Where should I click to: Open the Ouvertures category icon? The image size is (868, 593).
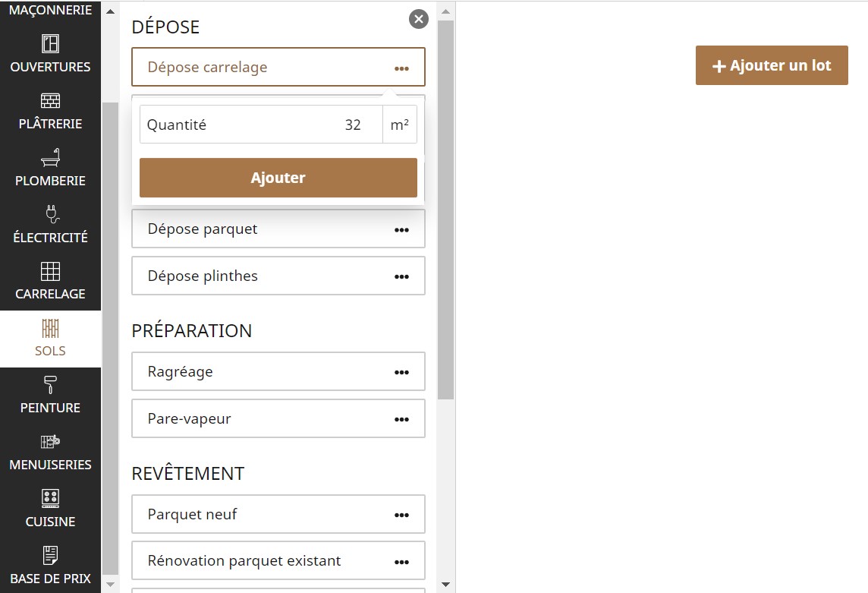click(50, 44)
